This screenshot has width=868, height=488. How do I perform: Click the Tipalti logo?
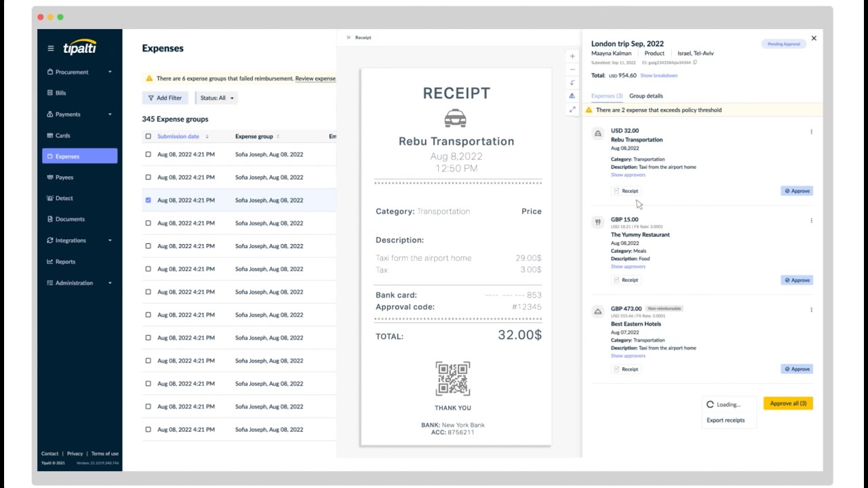[x=80, y=47]
